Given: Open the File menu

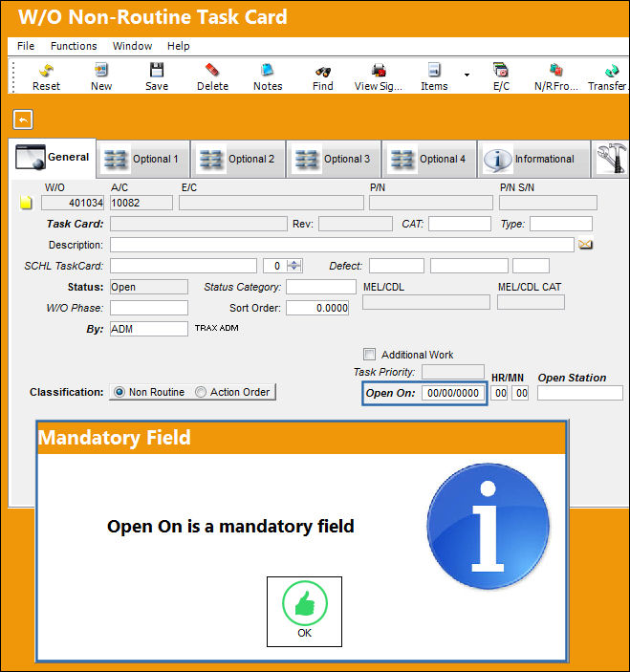Looking at the screenshot, I should click(x=26, y=46).
